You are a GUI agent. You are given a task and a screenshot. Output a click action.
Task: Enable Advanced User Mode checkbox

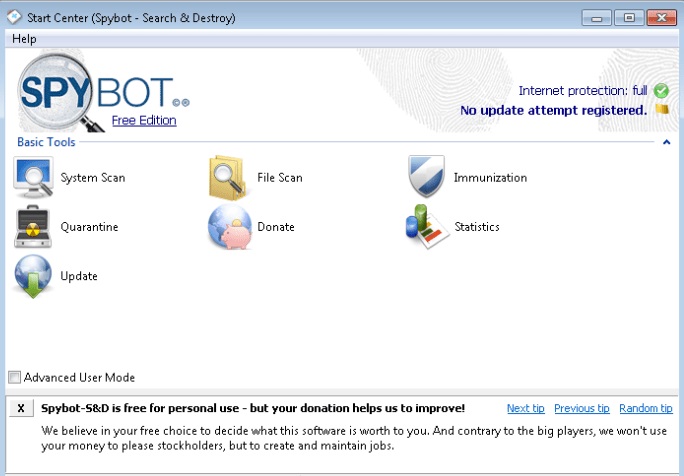pos(14,377)
